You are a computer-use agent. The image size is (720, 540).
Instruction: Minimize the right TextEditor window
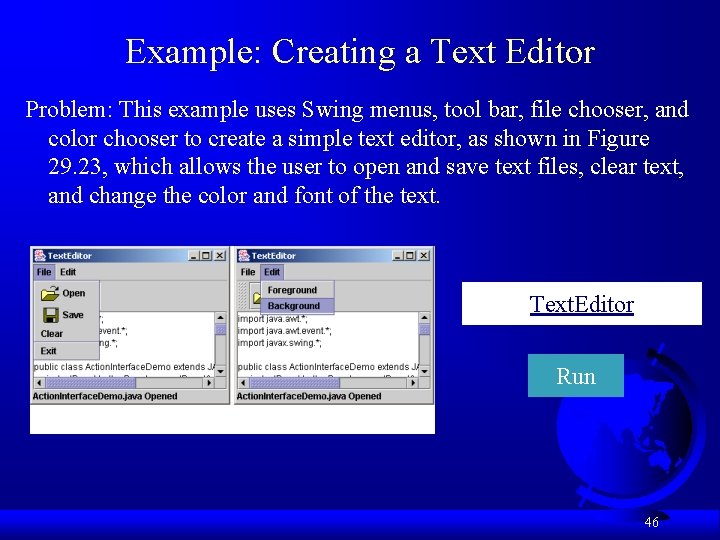click(398, 256)
